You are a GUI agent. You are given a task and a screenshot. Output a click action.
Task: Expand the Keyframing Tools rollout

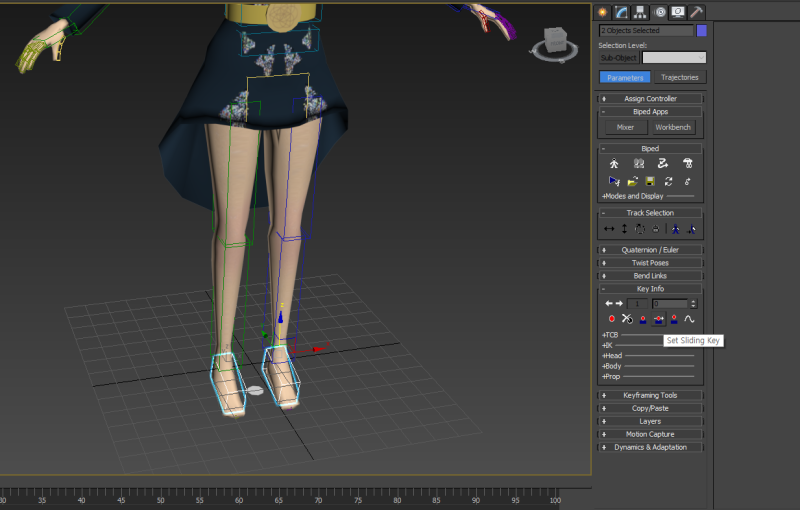point(650,395)
